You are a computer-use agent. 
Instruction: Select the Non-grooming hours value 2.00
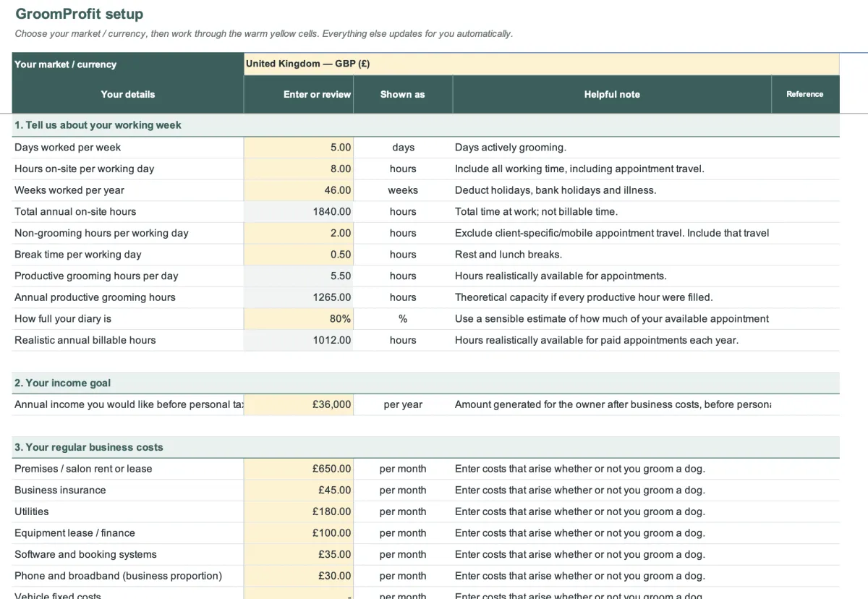coord(298,233)
